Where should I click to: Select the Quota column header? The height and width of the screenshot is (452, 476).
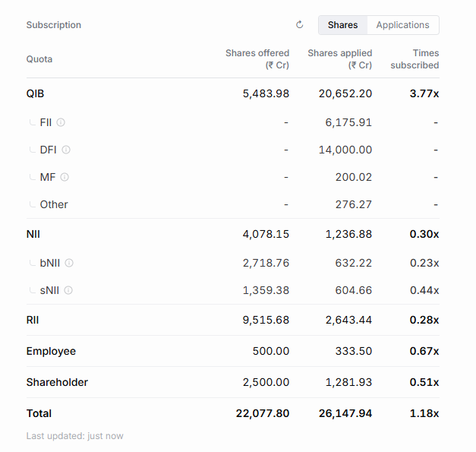coord(39,59)
